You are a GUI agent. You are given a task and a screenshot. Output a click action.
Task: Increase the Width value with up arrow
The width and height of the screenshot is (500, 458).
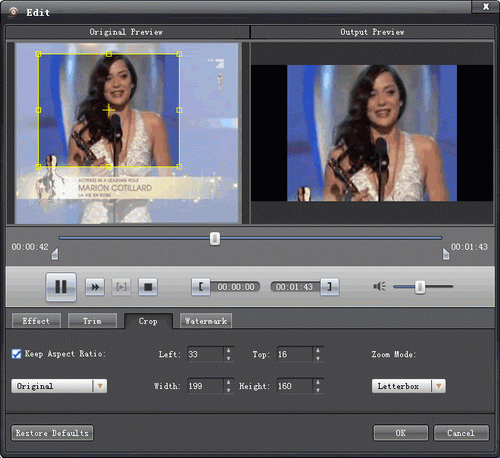pyautogui.click(x=228, y=382)
